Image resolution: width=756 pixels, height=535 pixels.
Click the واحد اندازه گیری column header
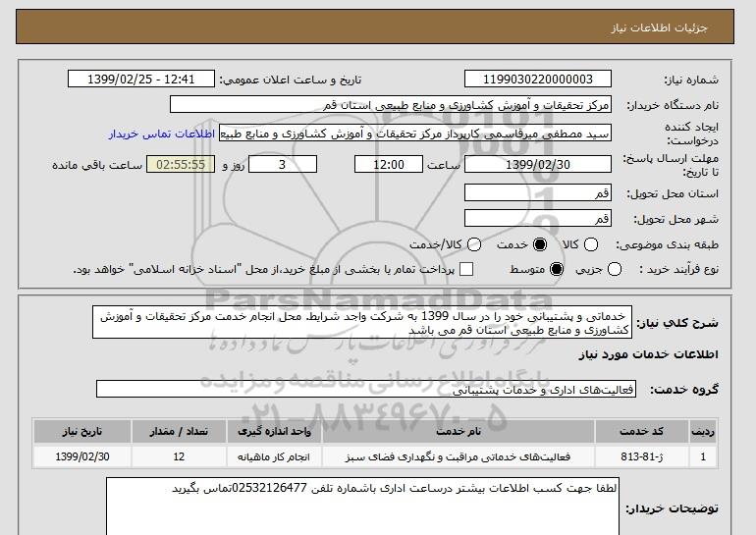click(274, 431)
